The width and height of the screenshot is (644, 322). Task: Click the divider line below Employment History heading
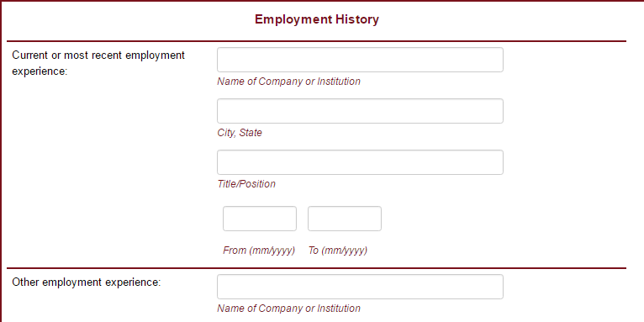click(317, 41)
